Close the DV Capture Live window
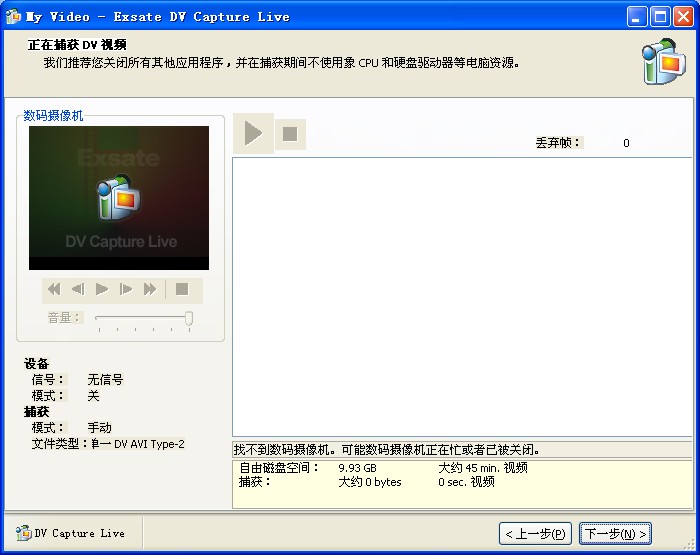 click(x=683, y=17)
